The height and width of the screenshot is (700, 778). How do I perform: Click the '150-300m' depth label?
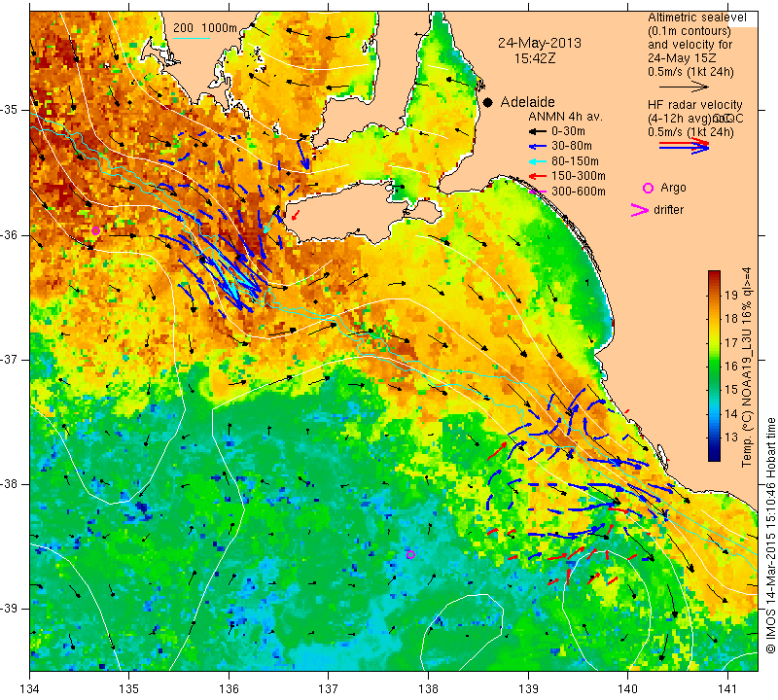click(579, 176)
